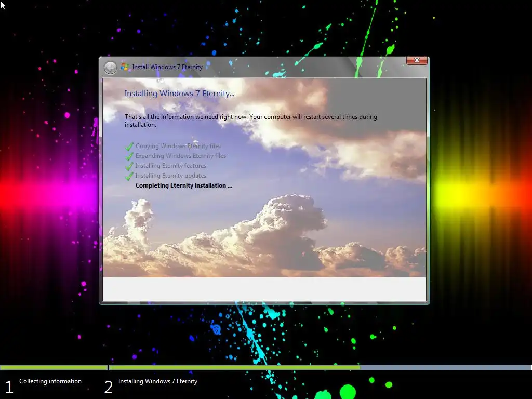This screenshot has width=532, height=399.
Task: Close the Install Windows 7 Eternity dialog
Action: pyautogui.click(x=417, y=60)
